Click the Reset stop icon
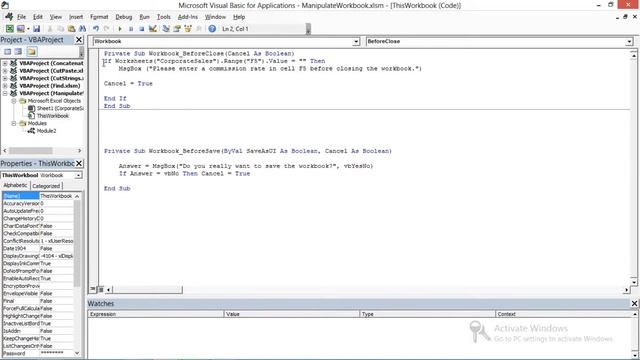 coord(141,29)
